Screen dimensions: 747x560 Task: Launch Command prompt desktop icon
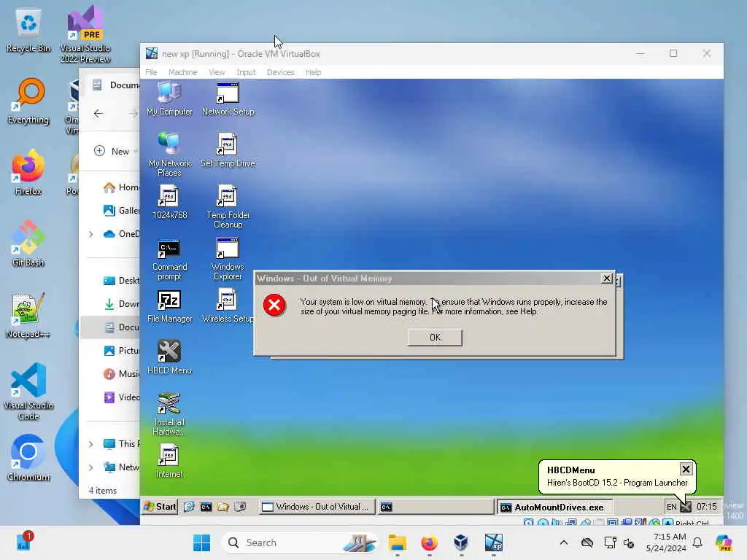(169, 260)
